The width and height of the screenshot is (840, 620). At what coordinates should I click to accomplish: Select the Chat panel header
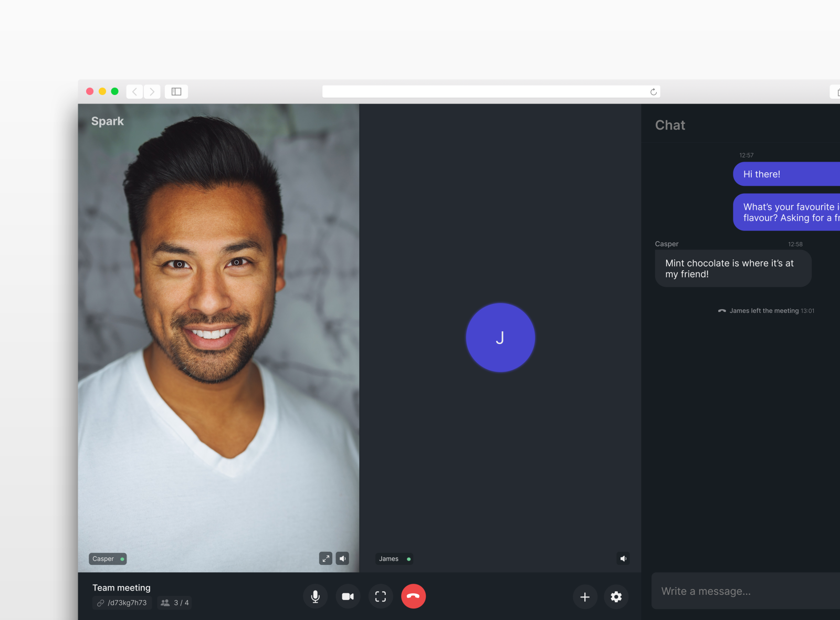(x=670, y=125)
